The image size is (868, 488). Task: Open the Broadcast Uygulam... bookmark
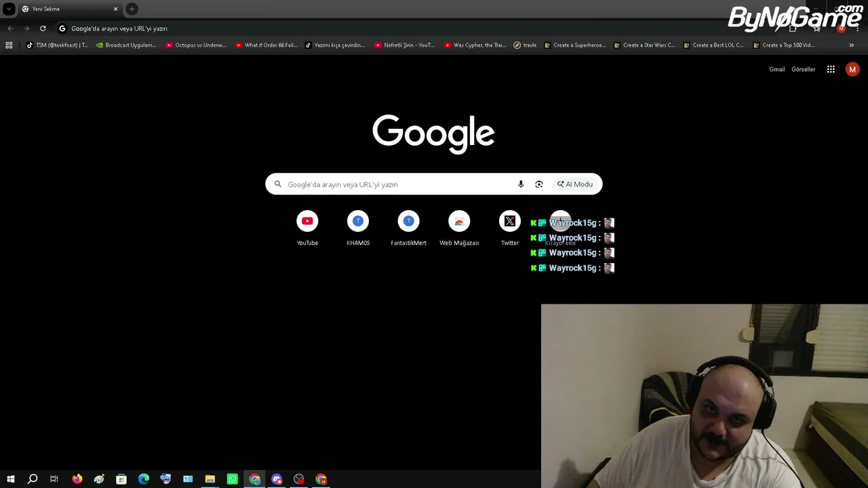(x=127, y=45)
